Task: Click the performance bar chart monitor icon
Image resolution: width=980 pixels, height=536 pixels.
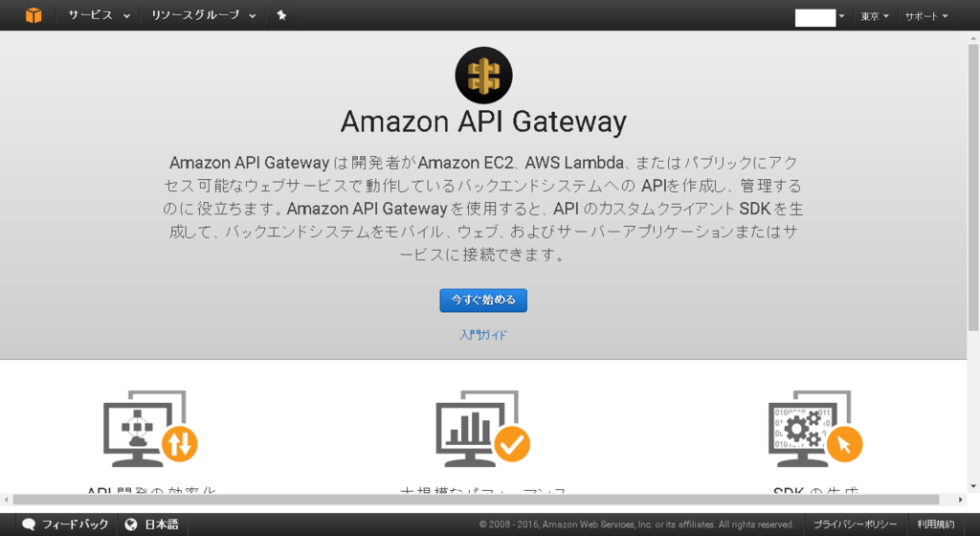Action: (483, 429)
